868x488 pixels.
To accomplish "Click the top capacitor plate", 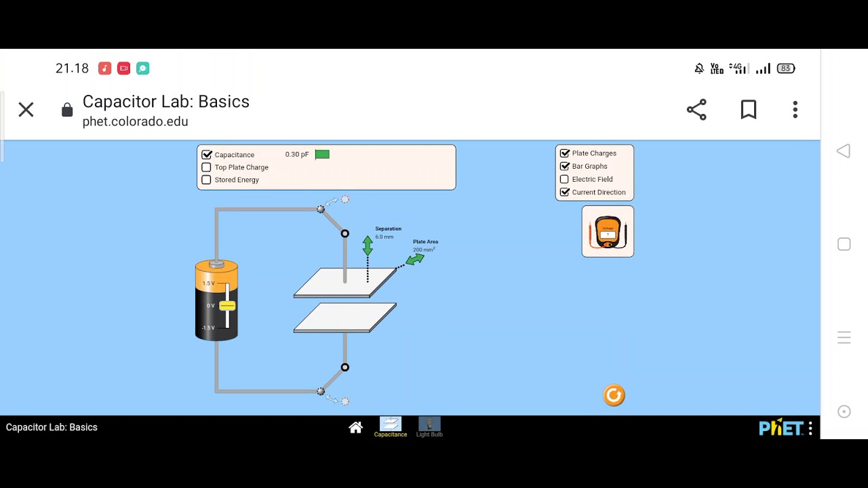I will [x=345, y=283].
